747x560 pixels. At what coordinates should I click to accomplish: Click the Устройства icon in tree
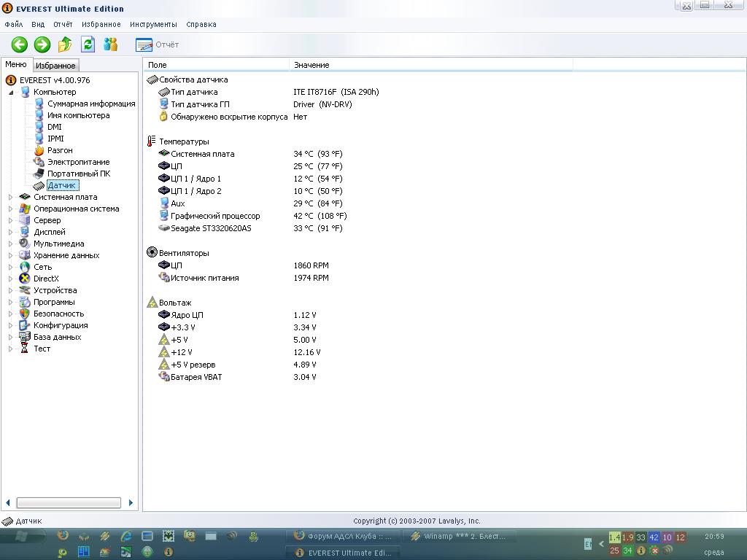coord(25,290)
